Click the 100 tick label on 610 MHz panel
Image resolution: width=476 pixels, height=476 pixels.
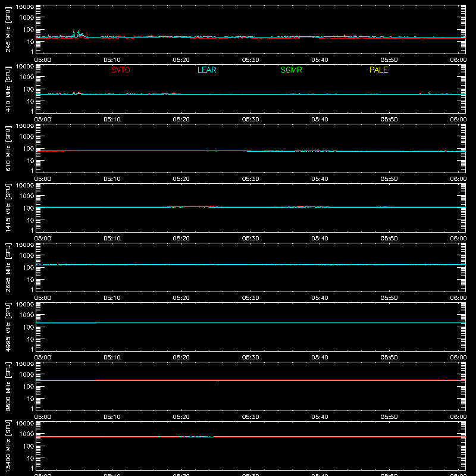(x=29, y=149)
